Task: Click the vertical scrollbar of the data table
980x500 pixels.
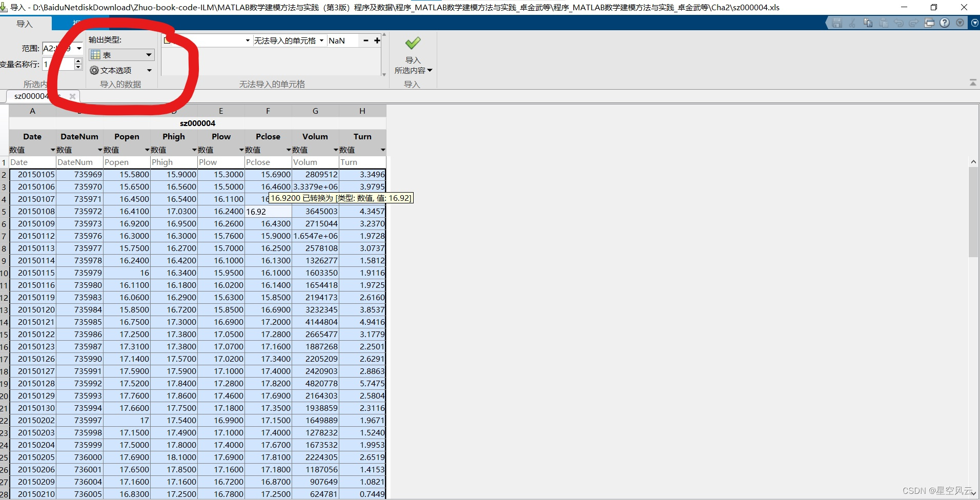Action: 973,212
